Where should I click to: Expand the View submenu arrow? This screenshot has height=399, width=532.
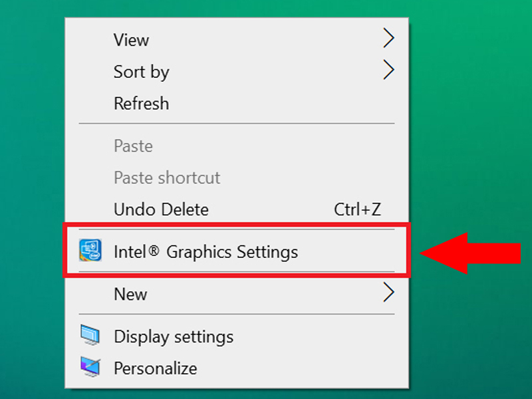[x=389, y=39]
